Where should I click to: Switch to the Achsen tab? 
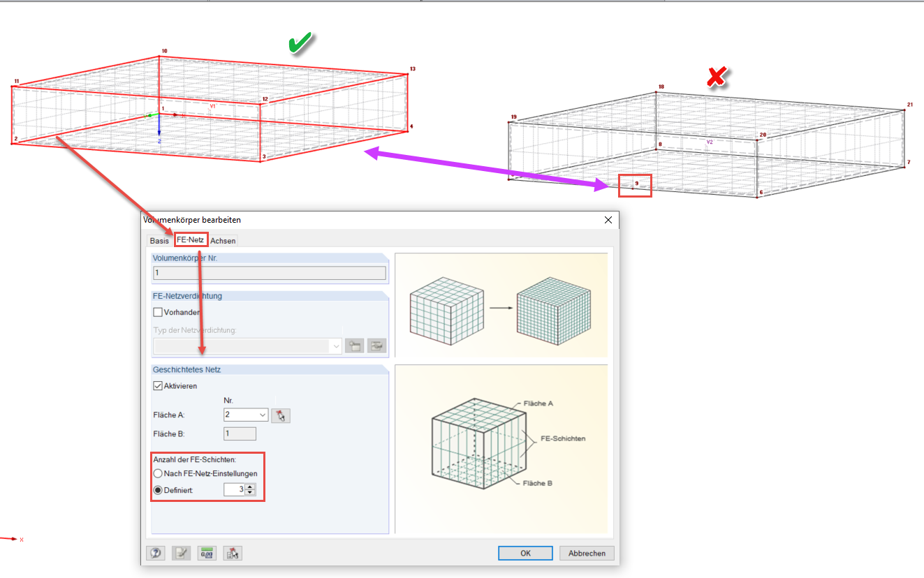tap(223, 241)
